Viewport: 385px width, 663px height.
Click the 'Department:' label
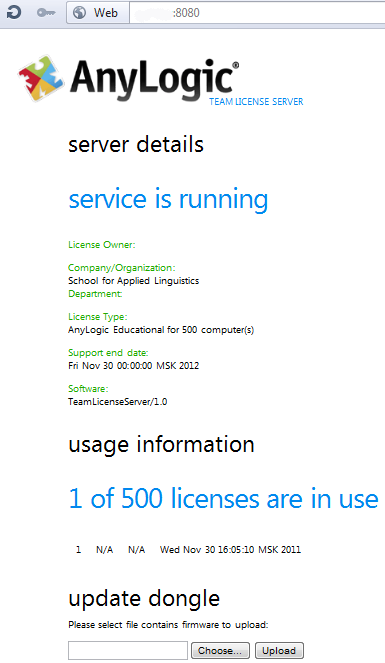pyautogui.click(x=95, y=294)
